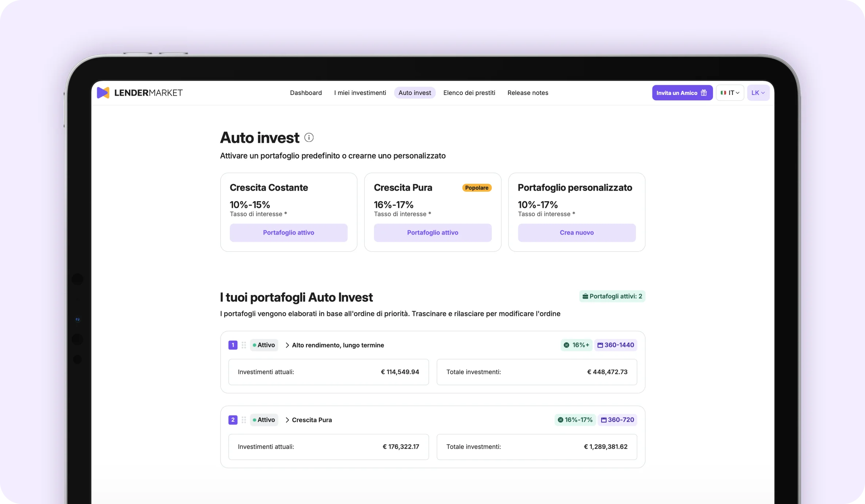Click the info icon beside Auto invest
The height and width of the screenshot is (504, 865).
coord(309,138)
